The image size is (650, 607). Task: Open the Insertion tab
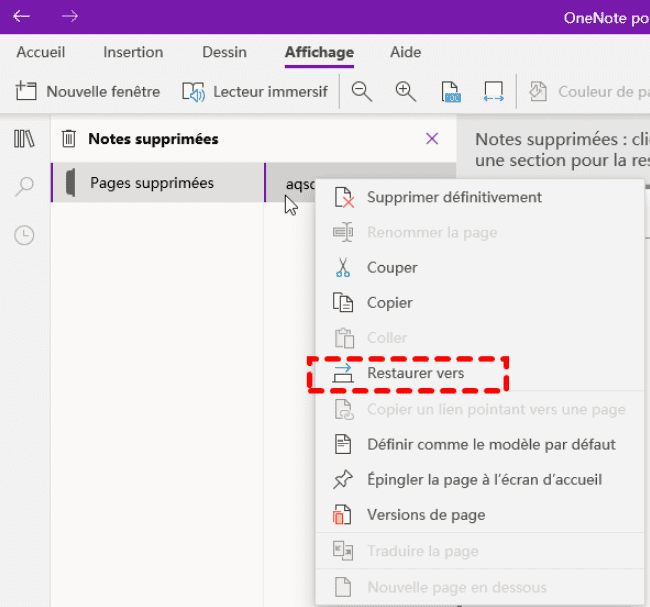coord(133,52)
